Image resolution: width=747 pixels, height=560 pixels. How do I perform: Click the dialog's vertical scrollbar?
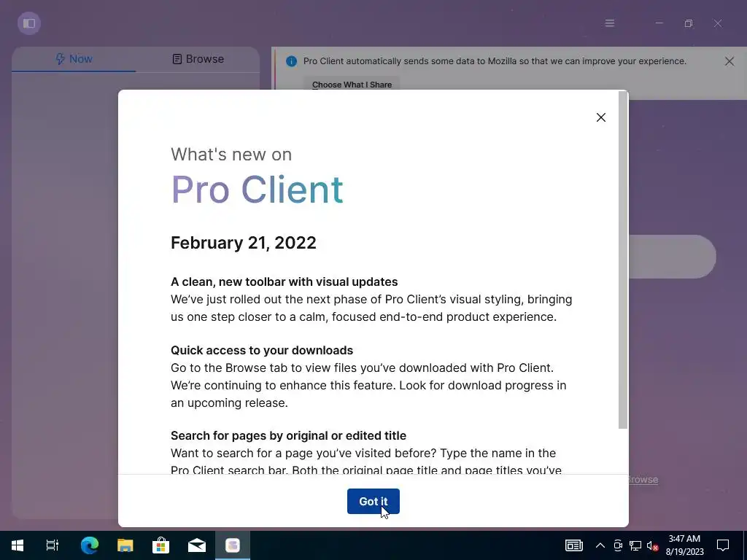click(623, 260)
